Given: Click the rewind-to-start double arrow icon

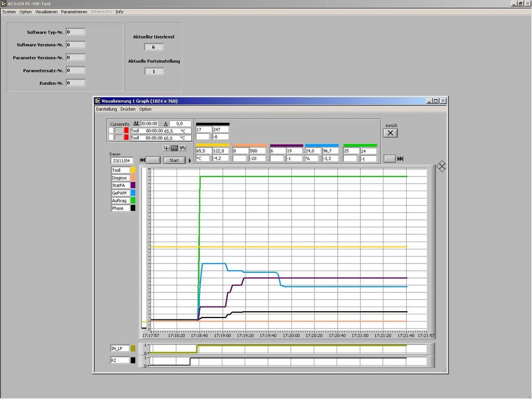Looking at the screenshot, I should coord(142,160).
